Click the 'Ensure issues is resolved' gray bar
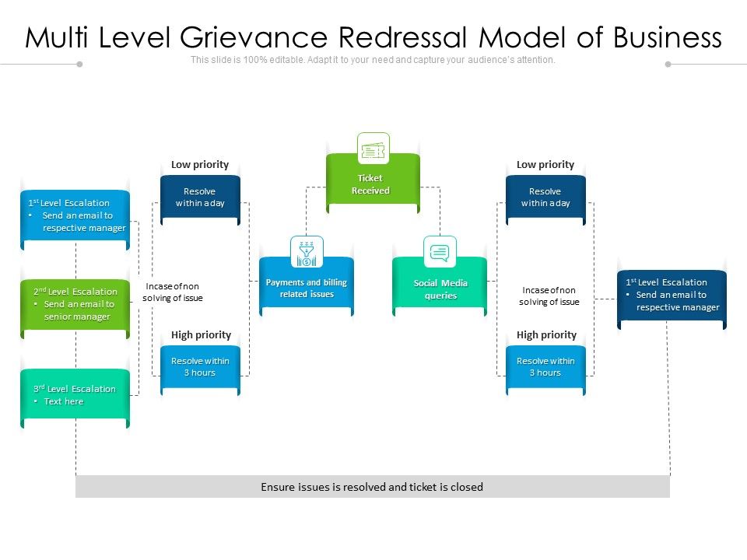Image resolution: width=747 pixels, height=560 pixels. coord(373,487)
